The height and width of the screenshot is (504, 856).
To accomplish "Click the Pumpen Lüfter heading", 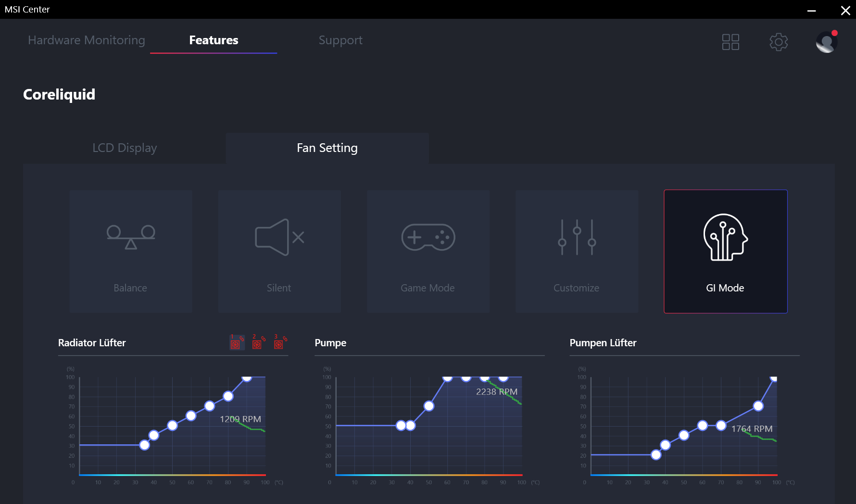I will (x=603, y=343).
